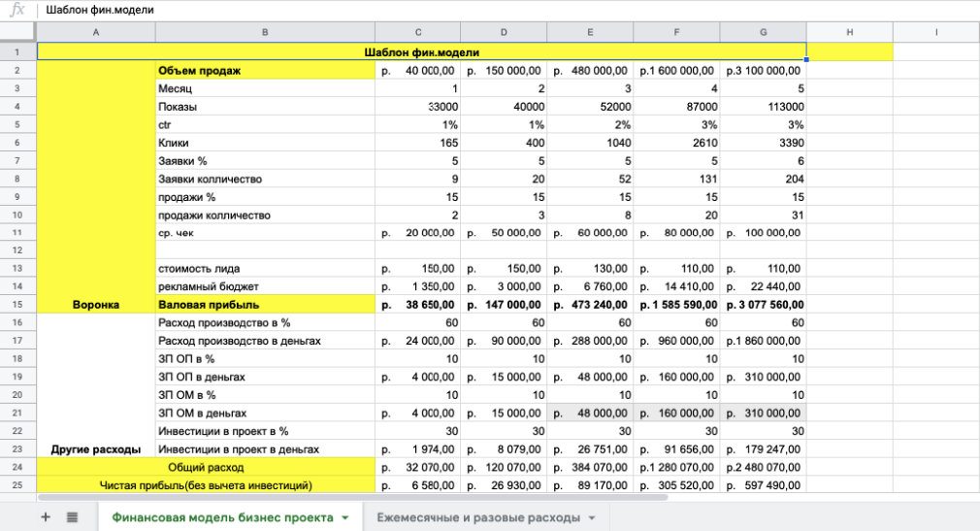Select column H header

849,33
